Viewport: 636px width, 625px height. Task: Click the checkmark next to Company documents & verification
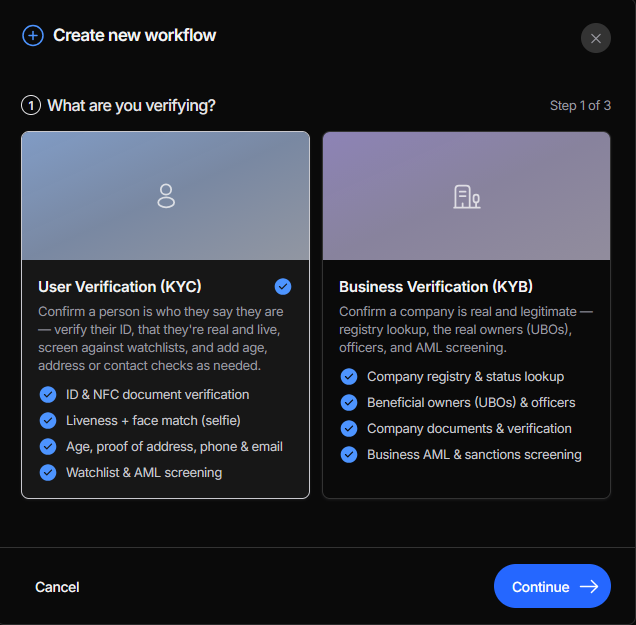(349, 429)
